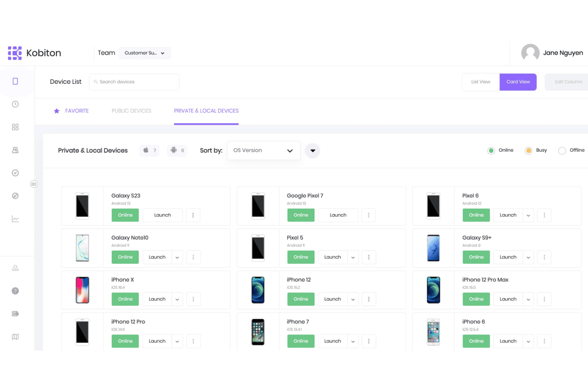This screenshot has width=588, height=392.
Task: Open more options for Google Pixel 7
Action: [x=368, y=215]
